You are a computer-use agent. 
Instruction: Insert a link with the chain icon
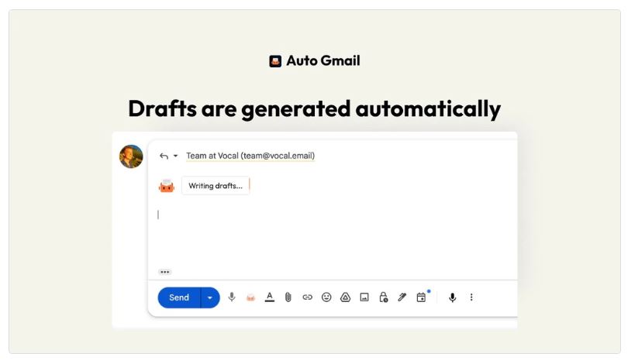[307, 297]
